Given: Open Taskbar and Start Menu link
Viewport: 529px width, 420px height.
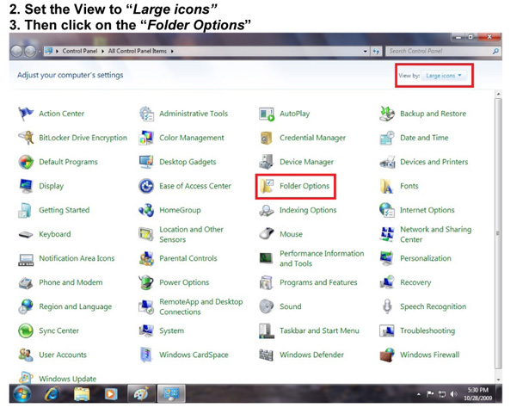Looking at the screenshot, I should point(319,330).
